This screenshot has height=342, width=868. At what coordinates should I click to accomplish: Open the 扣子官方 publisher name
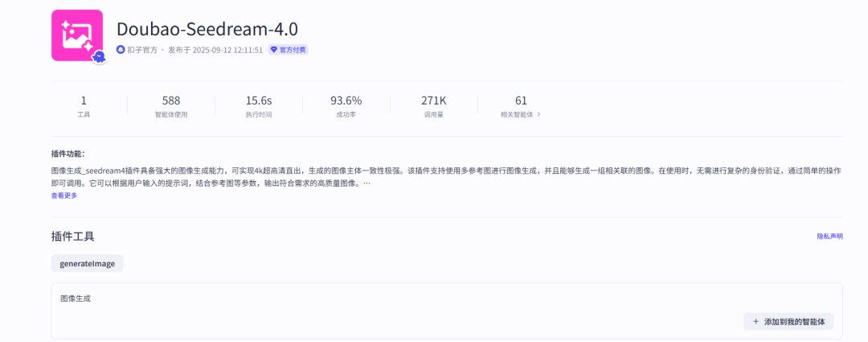tap(142, 50)
